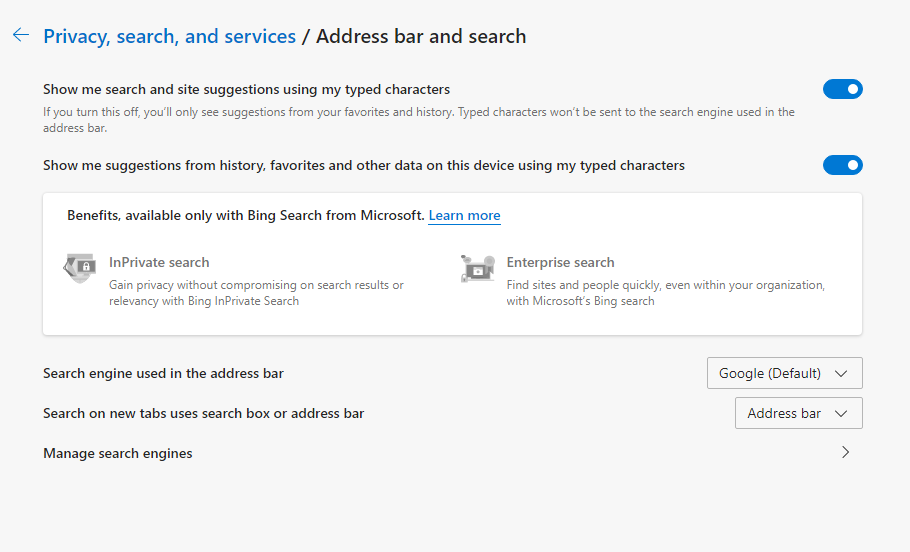The width and height of the screenshot is (910, 552).
Task: Go to Privacy, search, and services breadcrumb
Action: coord(169,37)
